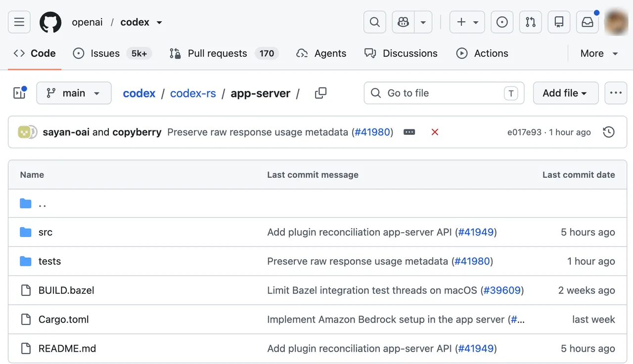Open the More navigation dropdown
The height and width of the screenshot is (364, 633).
click(x=599, y=53)
